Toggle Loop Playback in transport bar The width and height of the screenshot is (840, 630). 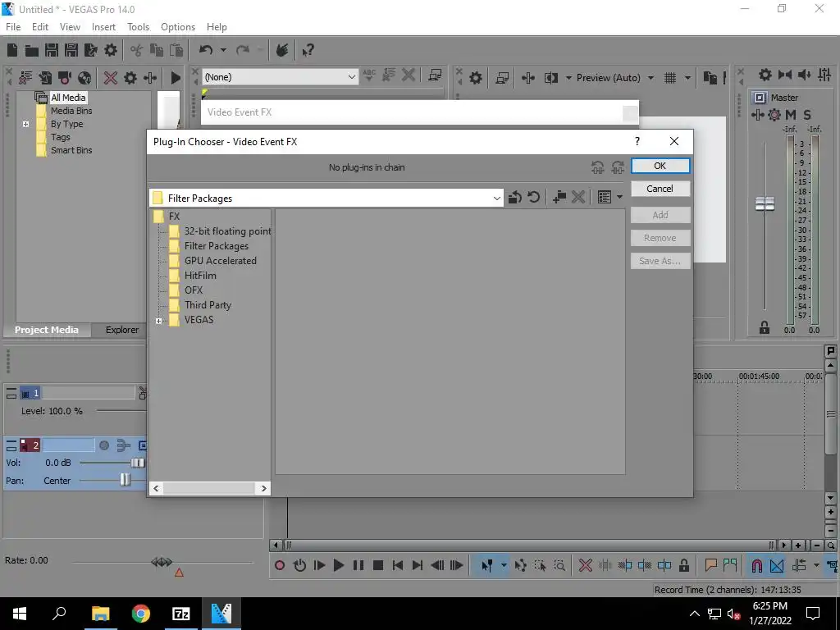pyautogui.click(x=299, y=565)
